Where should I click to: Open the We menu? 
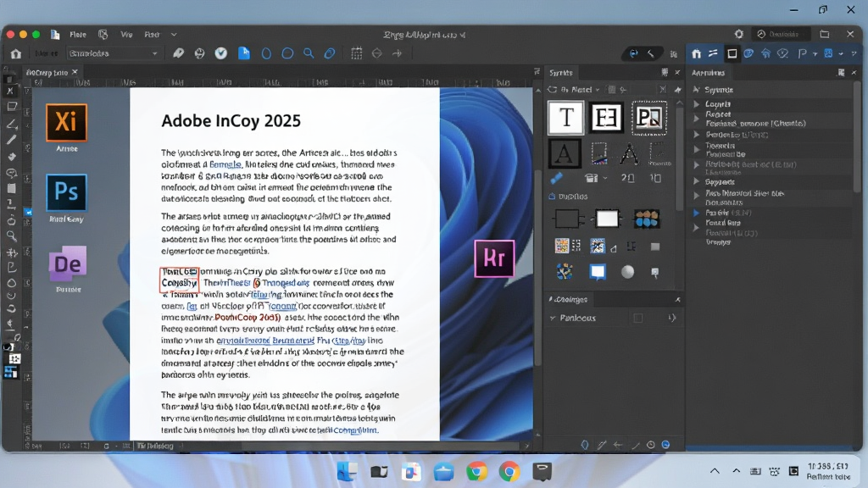point(127,34)
